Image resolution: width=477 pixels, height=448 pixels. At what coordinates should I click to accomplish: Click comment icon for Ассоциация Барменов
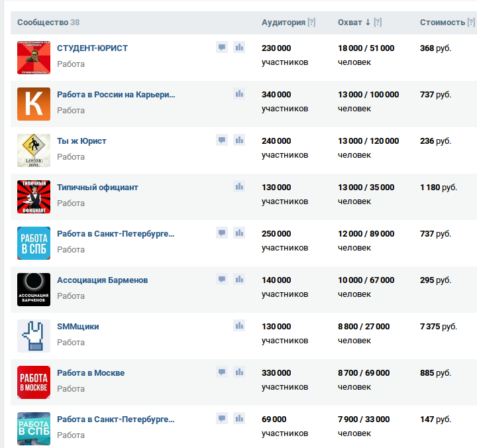click(222, 279)
